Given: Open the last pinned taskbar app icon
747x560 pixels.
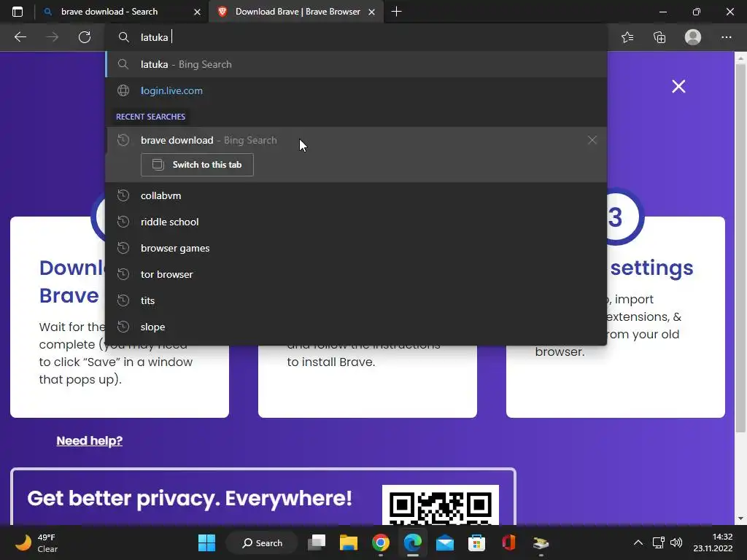Looking at the screenshot, I should coord(541,542).
